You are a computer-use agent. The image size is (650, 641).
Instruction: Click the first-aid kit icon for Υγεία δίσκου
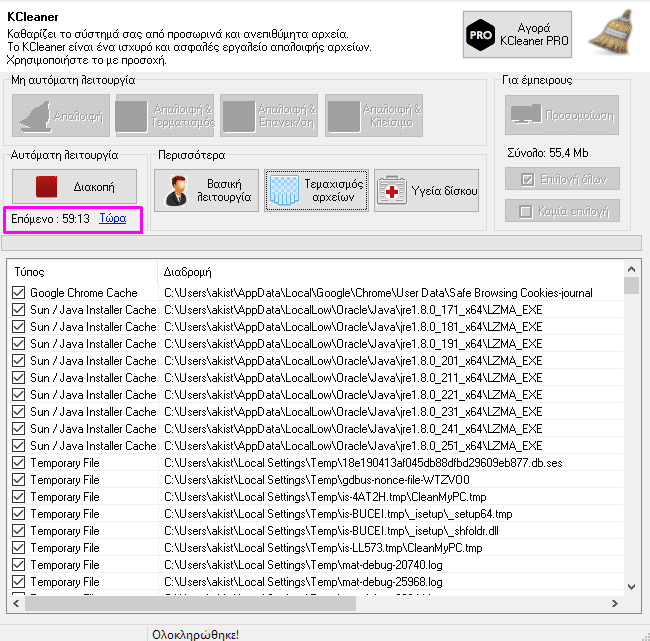pos(392,190)
